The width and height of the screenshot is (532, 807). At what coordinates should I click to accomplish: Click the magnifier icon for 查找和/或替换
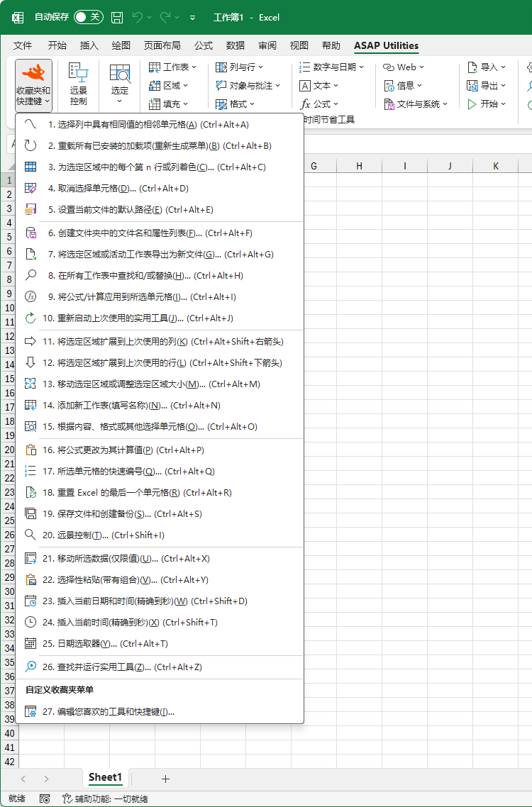click(x=31, y=275)
